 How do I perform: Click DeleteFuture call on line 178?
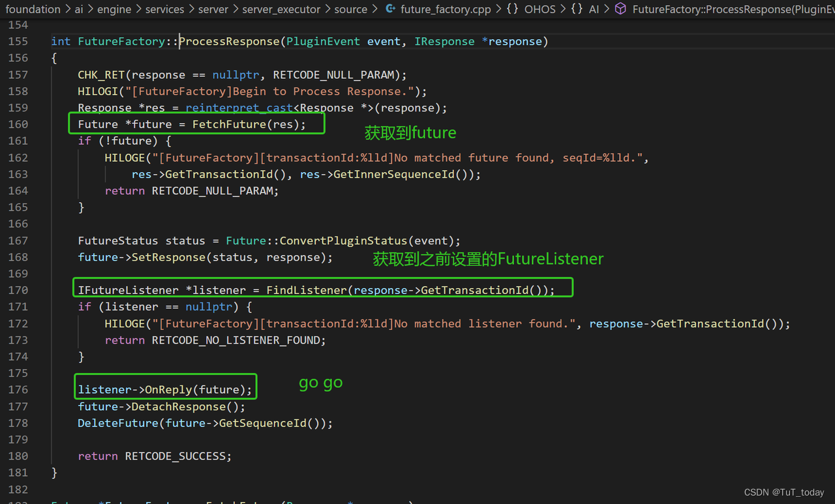118,423
